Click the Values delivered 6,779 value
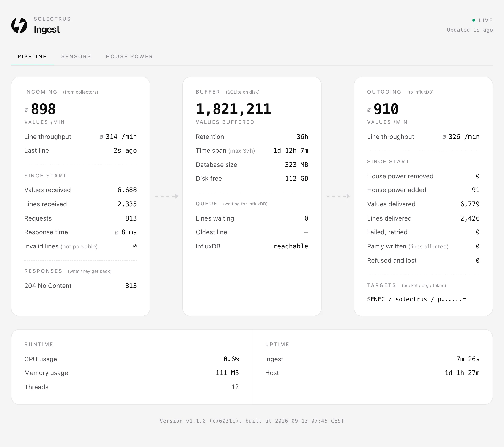This screenshot has width=504, height=447. point(470,204)
